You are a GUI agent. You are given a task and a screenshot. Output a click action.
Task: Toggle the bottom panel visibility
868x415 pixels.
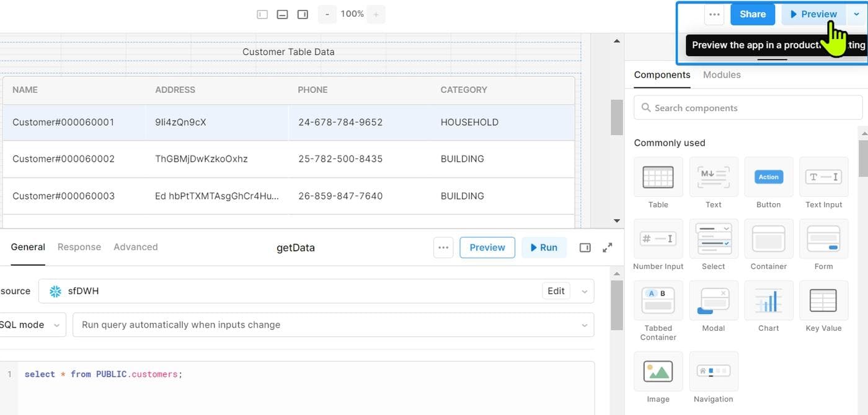[x=282, y=14]
